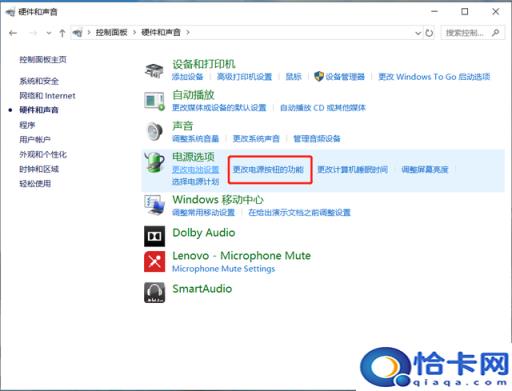Open 外观和个性化 category
This screenshot has height=391, width=512.
[43, 154]
